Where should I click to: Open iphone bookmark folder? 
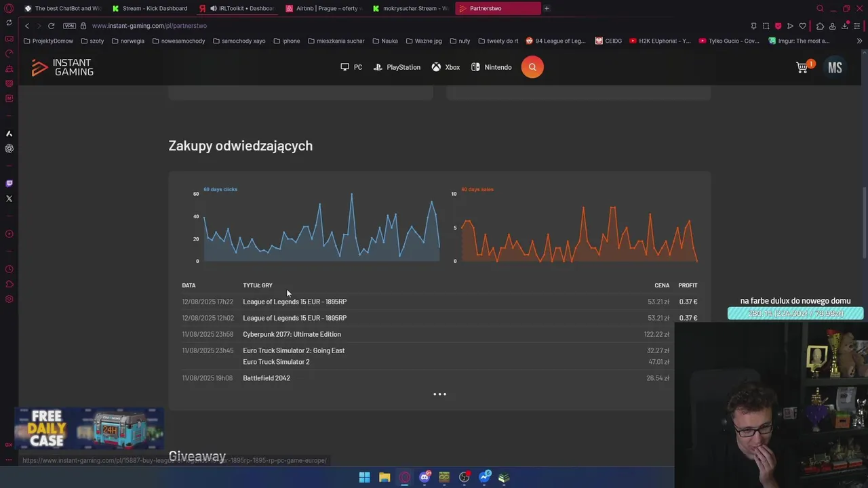click(x=287, y=41)
